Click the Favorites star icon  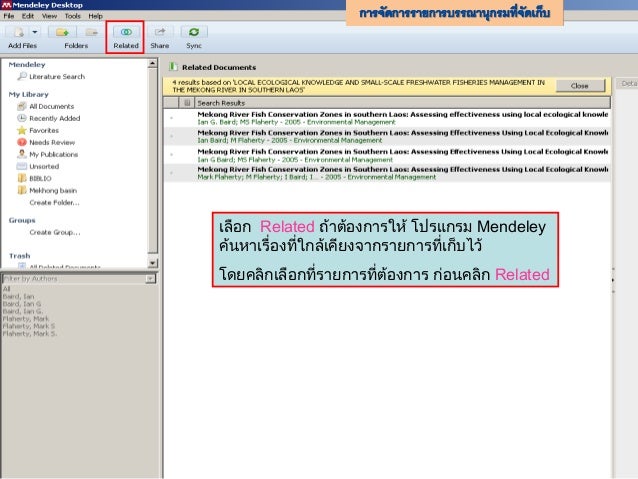pos(22,130)
